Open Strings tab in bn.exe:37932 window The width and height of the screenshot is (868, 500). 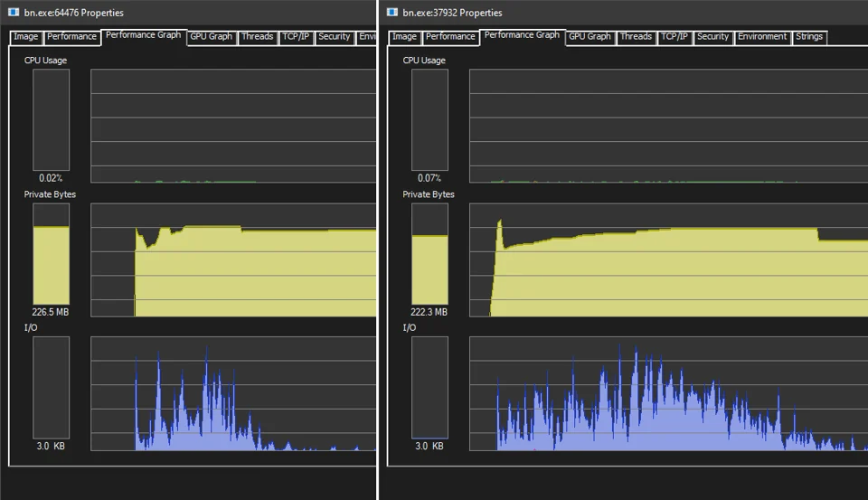(809, 37)
